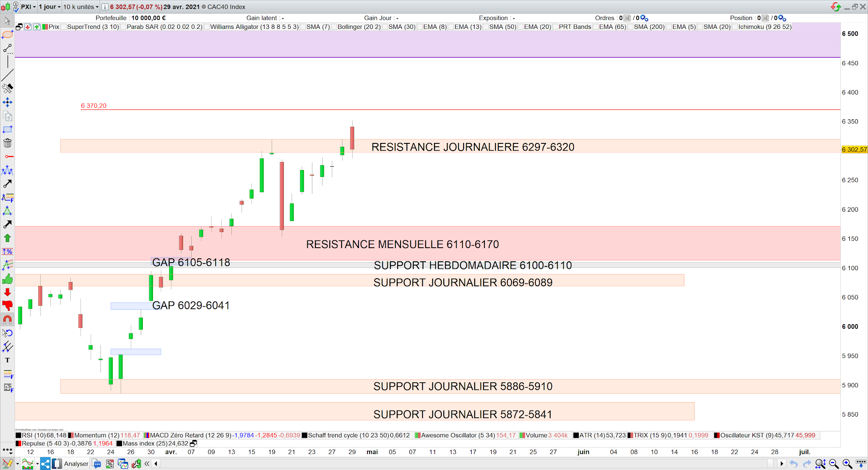Enable the EMA (20) checkbox
The image size is (868, 470).
click(520, 27)
